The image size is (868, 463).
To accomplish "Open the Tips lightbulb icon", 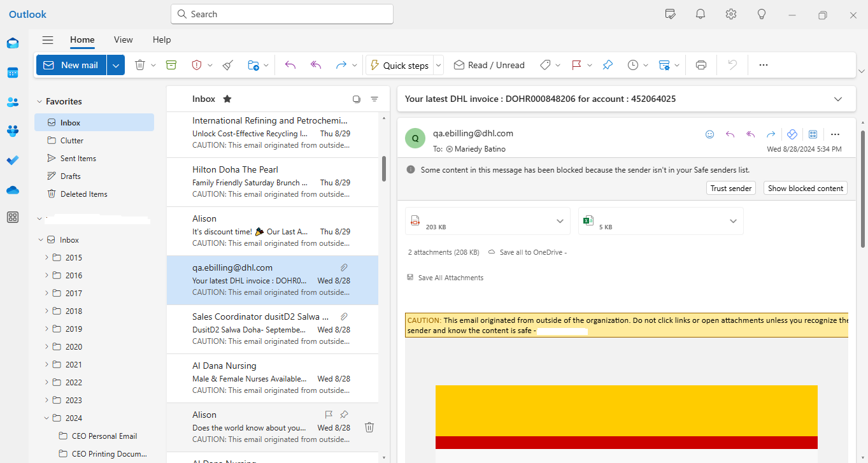I will click(762, 14).
